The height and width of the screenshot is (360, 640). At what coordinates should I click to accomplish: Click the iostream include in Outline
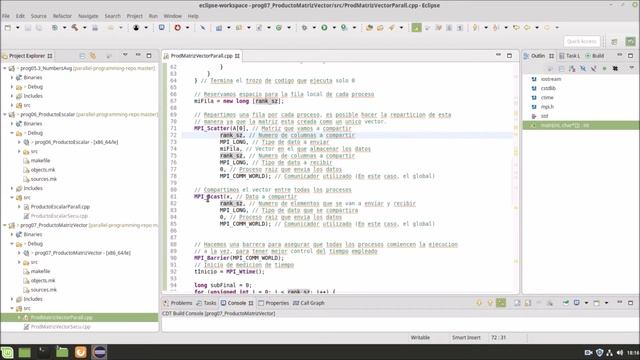tap(551, 79)
